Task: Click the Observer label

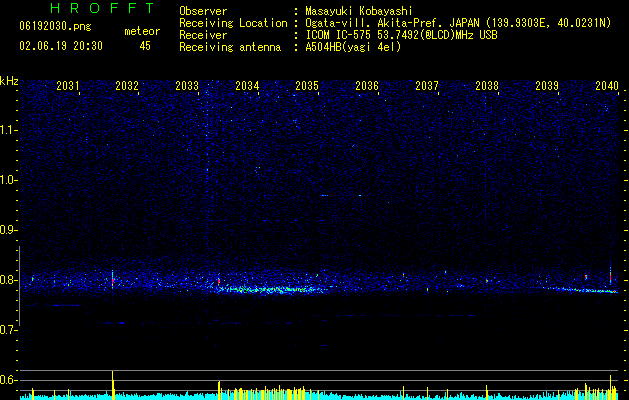Action: (203, 11)
